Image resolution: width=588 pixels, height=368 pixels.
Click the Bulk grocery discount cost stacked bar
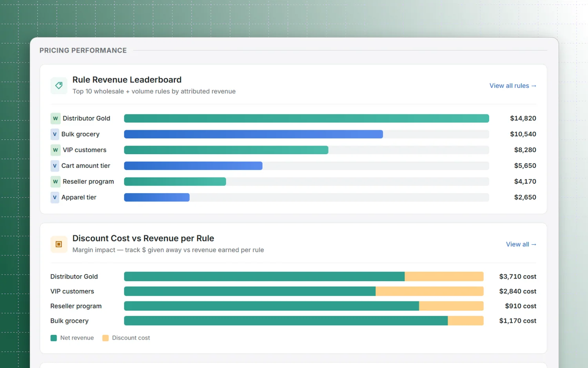click(304, 321)
